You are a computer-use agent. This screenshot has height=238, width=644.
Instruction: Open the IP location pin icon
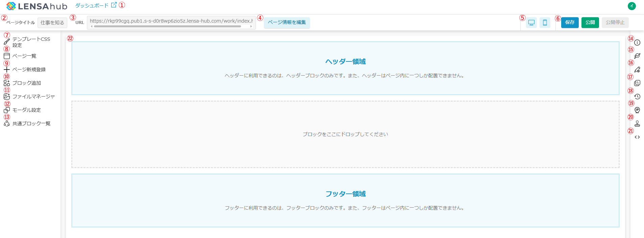[x=637, y=110]
